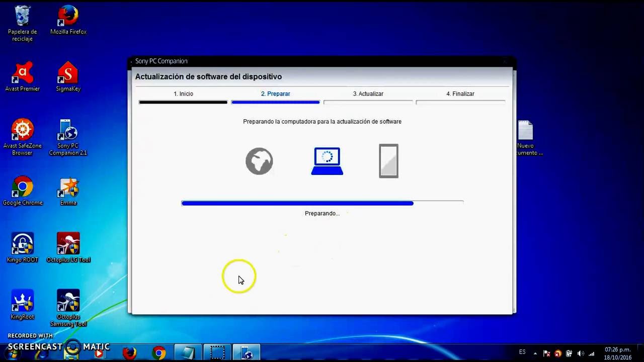Screen dimensions: 644x362
Task: Select the Emma desktop shortcut
Action: [x=68, y=191]
